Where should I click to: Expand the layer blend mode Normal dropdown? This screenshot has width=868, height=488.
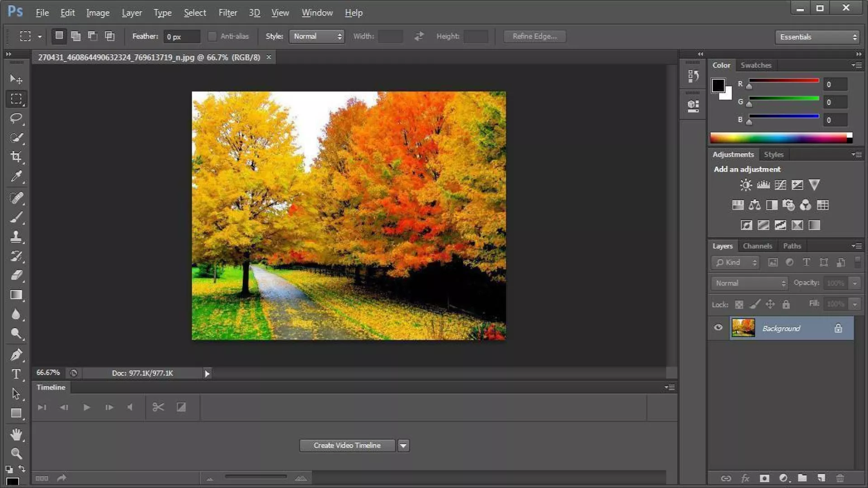tap(750, 283)
